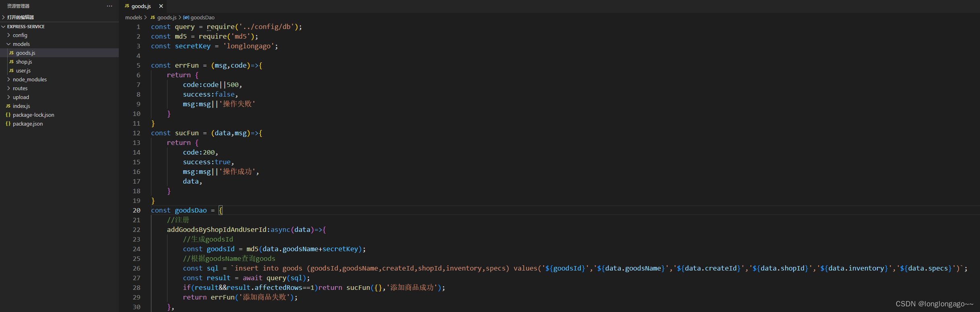Click the sucFun identifier on line 12

pos(187,133)
